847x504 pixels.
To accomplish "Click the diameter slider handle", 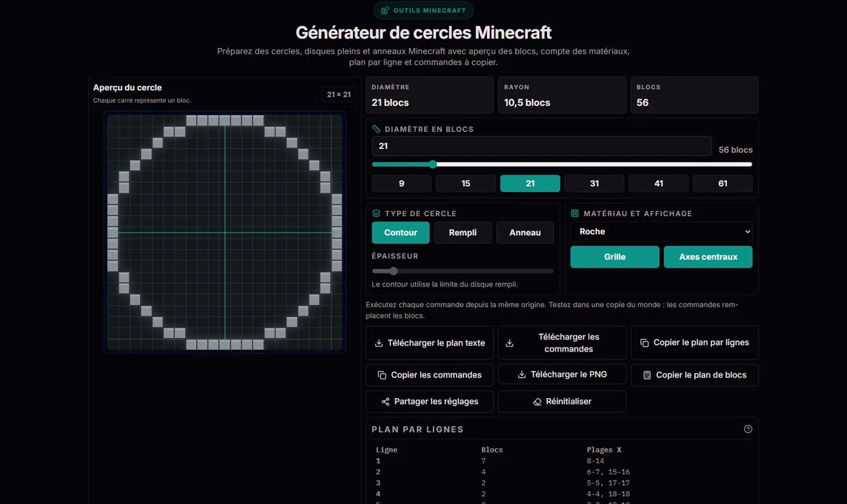I will [x=433, y=164].
